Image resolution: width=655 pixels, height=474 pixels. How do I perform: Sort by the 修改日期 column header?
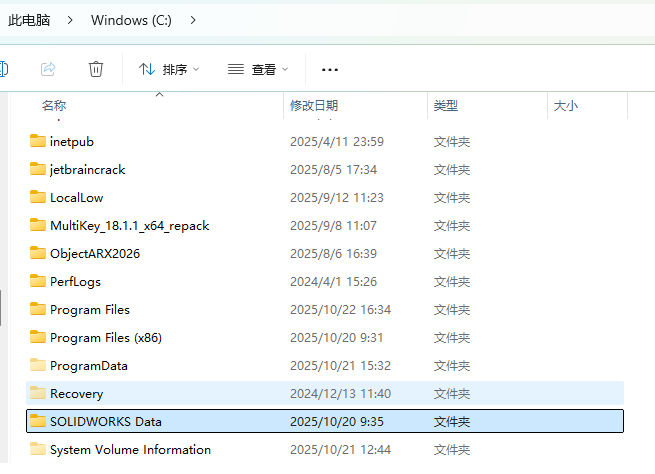point(314,106)
